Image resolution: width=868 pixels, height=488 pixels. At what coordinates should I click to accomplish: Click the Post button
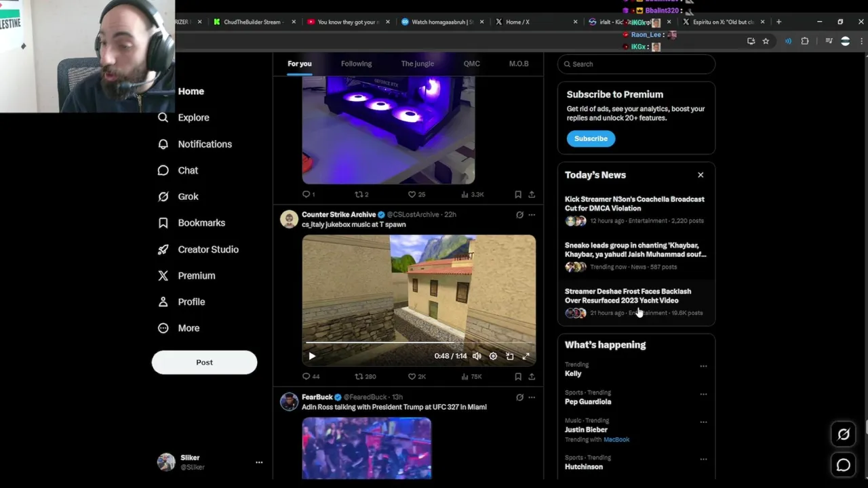coord(204,362)
